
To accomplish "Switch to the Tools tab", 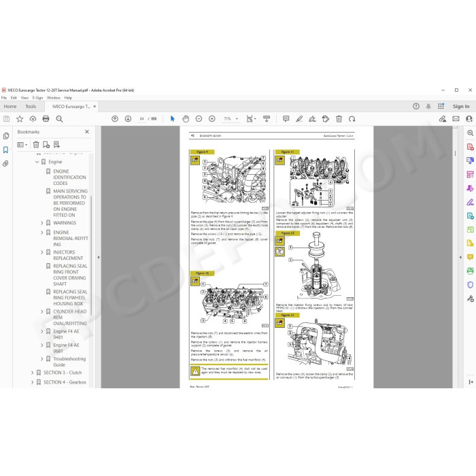I will (x=31, y=106).
